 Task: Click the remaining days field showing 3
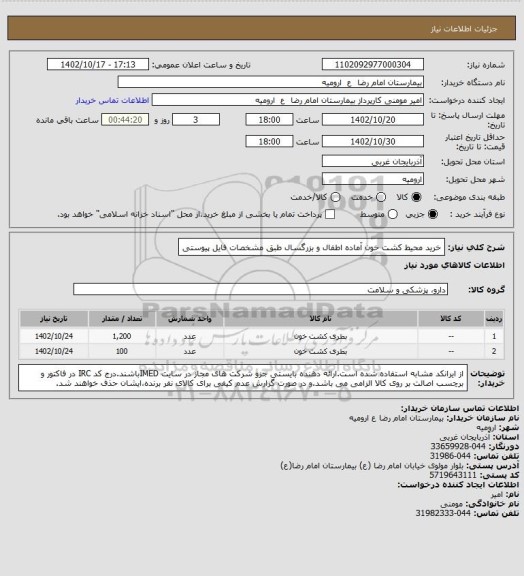[196, 120]
